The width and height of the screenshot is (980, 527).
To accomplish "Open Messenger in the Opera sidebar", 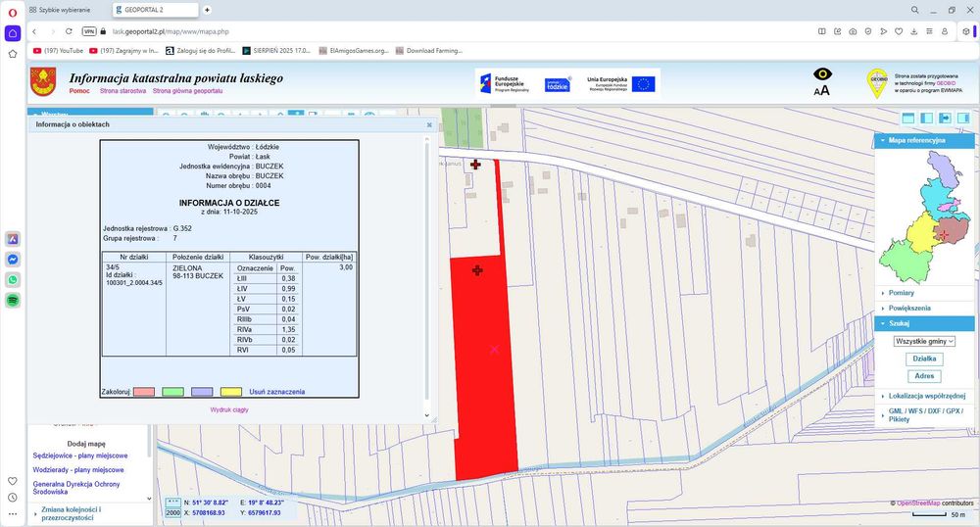I will point(13,260).
